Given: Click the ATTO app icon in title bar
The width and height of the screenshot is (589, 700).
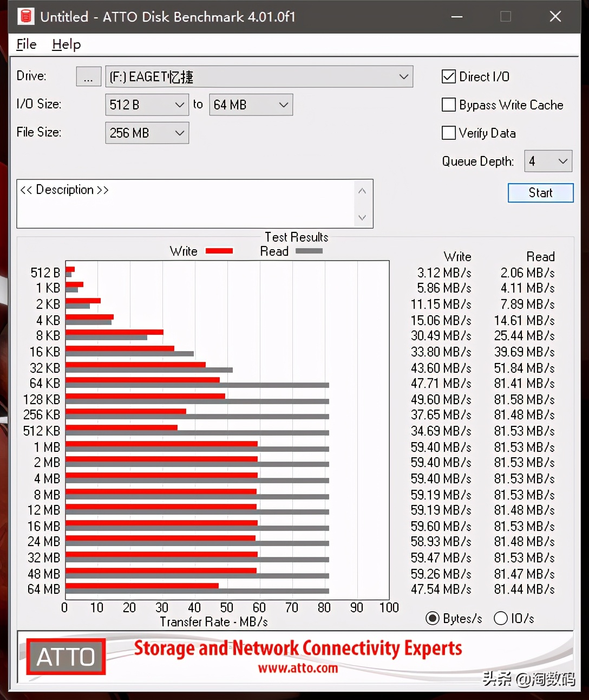Looking at the screenshot, I should tap(25, 16).
